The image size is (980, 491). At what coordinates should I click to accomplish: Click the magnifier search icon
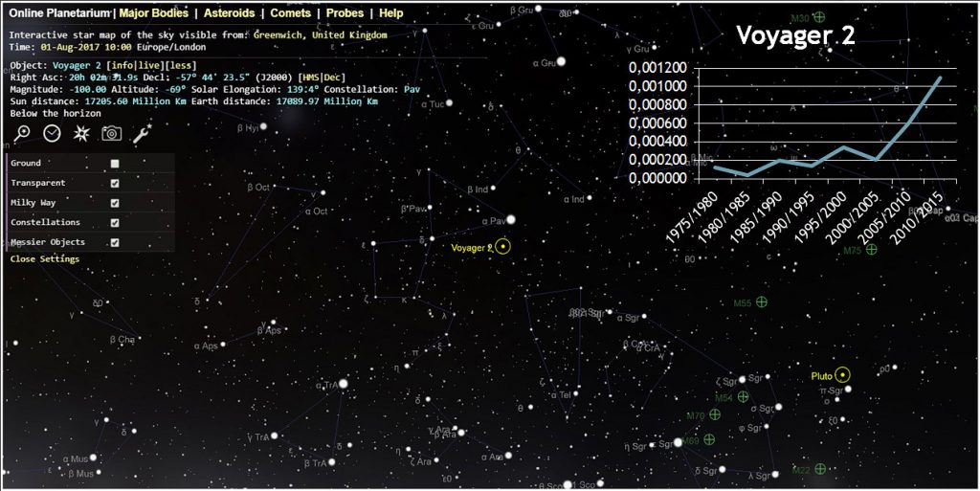click(x=23, y=133)
